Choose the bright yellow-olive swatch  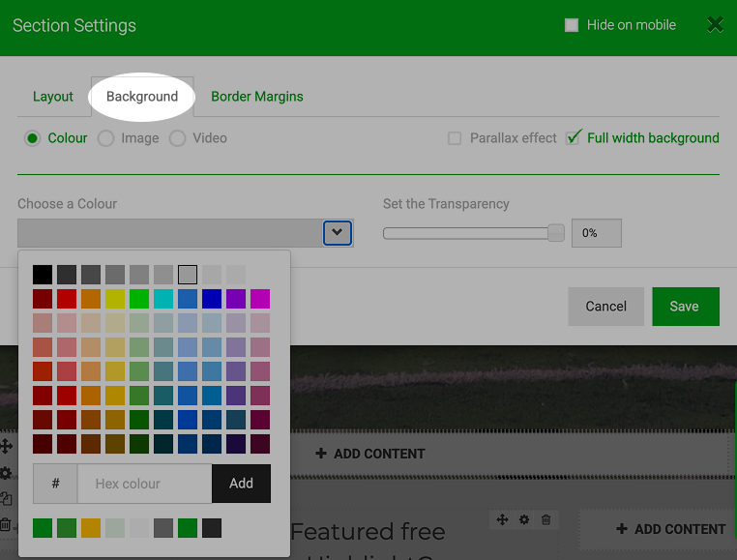click(115, 299)
